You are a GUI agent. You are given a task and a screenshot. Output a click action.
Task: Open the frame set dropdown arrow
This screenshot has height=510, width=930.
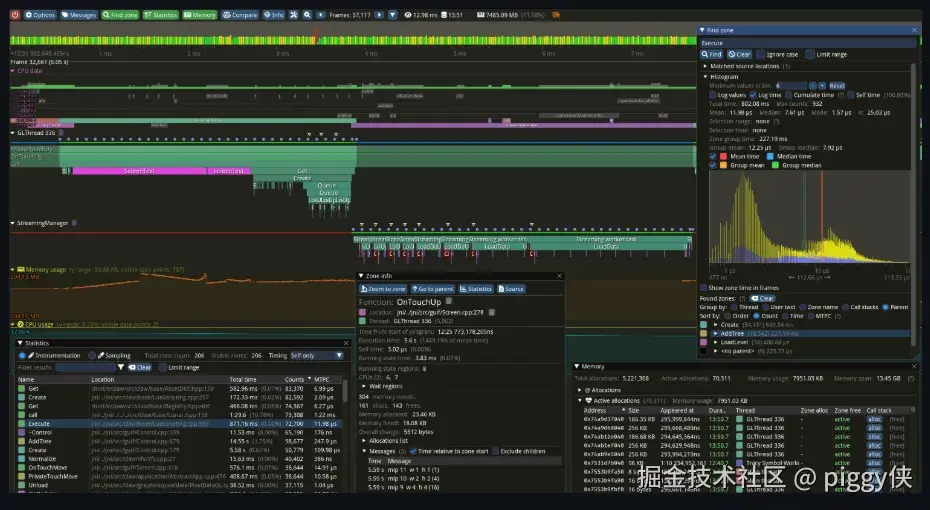393,15
